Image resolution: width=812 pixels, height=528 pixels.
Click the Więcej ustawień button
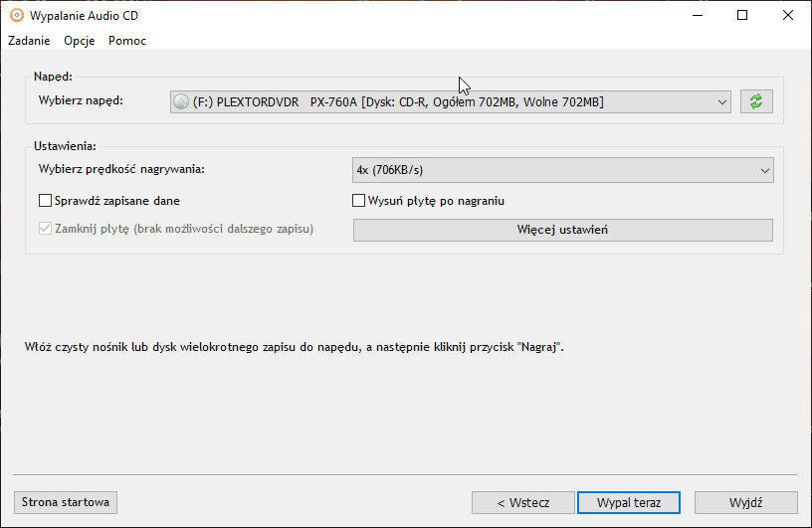click(563, 230)
